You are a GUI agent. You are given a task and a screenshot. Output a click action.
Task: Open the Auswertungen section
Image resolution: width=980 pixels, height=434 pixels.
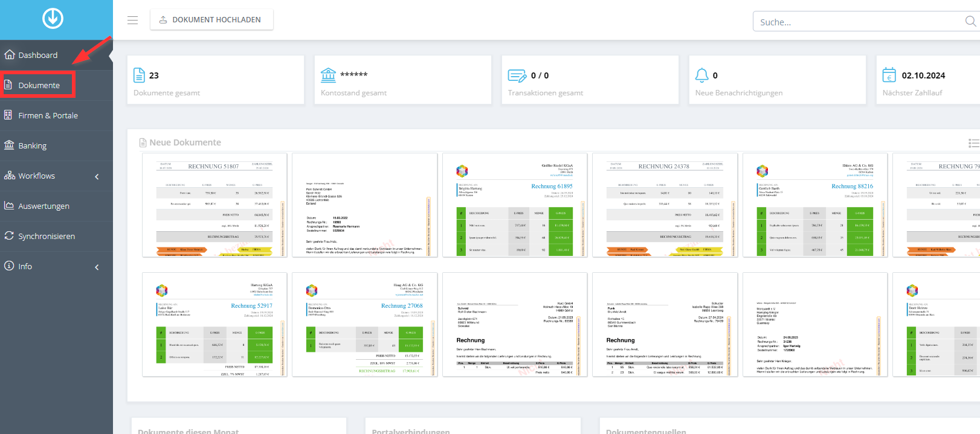(56, 206)
